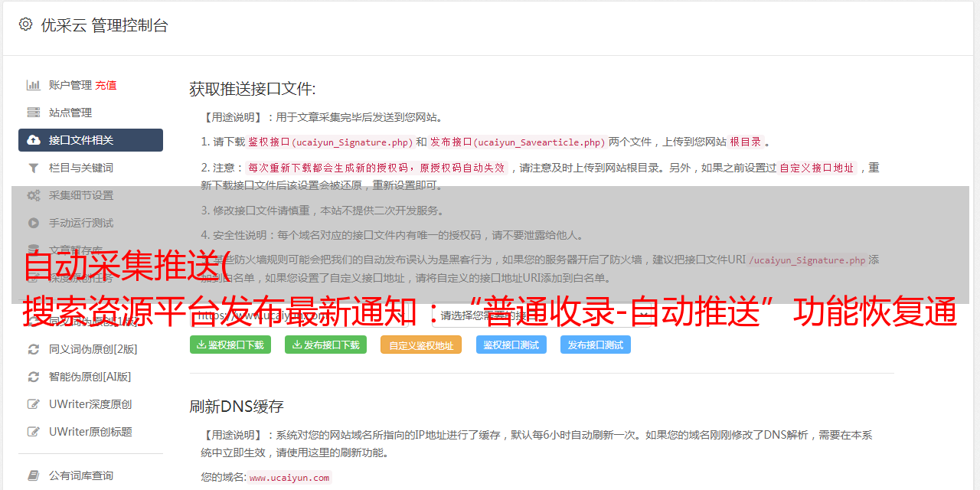The height and width of the screenshot is (490, 980).
Task: Click the cloud upload icon for 接口文件相关
Action: point(34,140)
